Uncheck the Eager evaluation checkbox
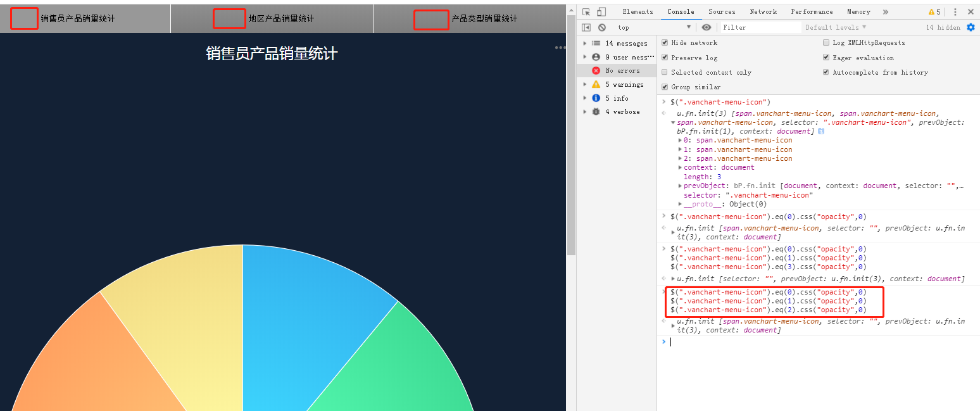The height and width of the screenshot is (411, 980). click(x=826, y=58)
